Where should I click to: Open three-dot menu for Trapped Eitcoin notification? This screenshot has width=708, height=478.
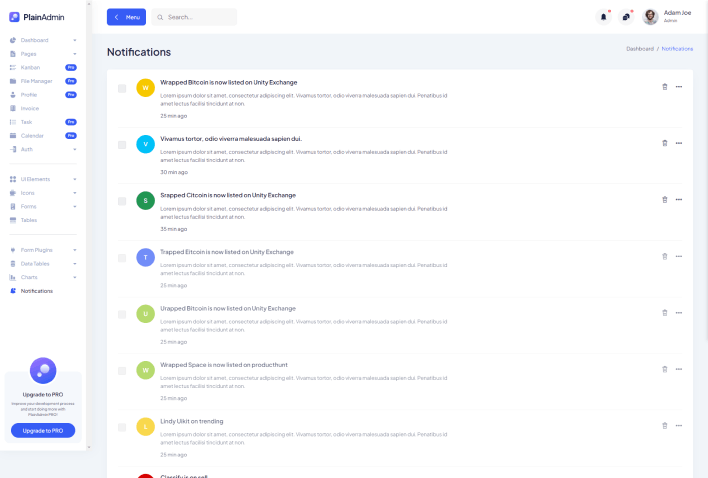pos(679,256)
